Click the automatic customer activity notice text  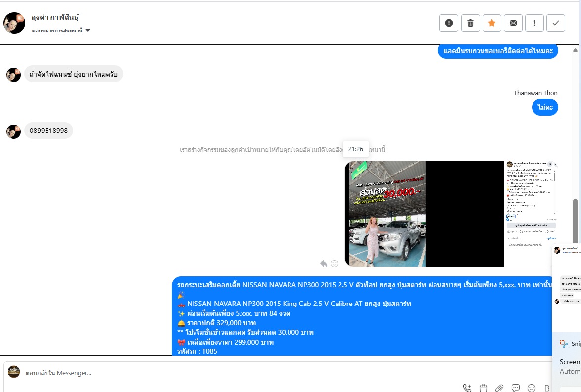[283, 150]
